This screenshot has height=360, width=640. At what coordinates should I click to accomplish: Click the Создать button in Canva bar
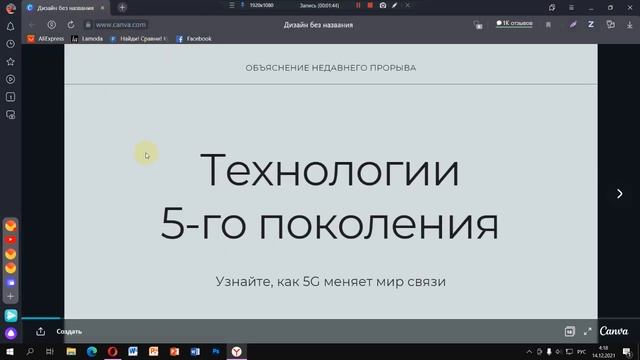[69, 331]
